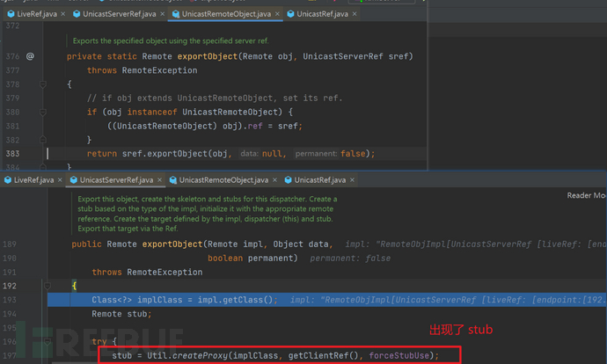Viewport: 607px width, 364px height.
Task: Click line number 383 in gutter
Action: pos(12,154)
